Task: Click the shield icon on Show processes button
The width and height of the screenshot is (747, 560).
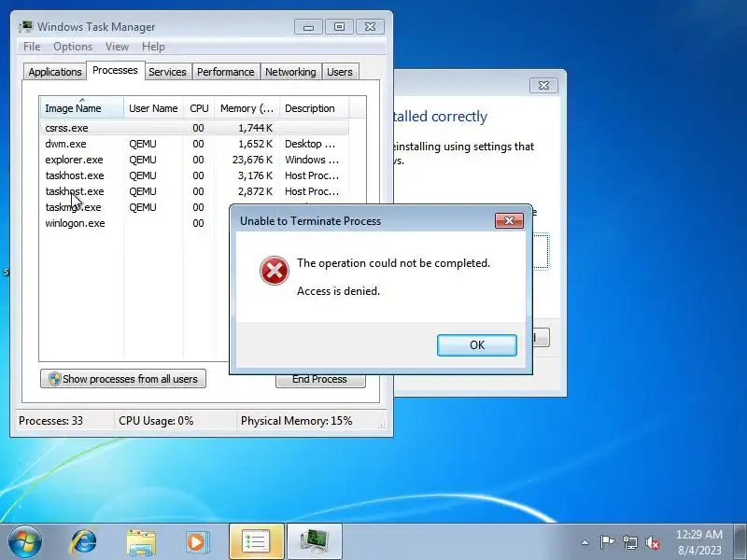Action: pyautogui.click(x=54, y=379)
